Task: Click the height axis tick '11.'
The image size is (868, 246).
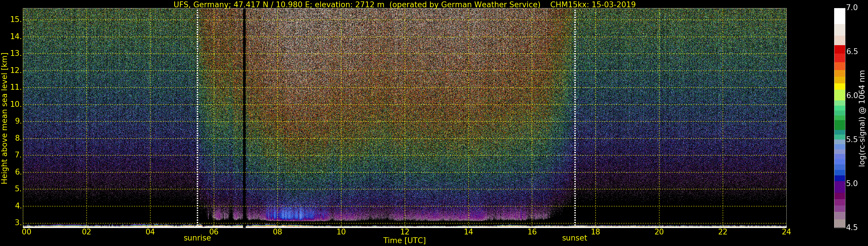Action: click(16, 88)
